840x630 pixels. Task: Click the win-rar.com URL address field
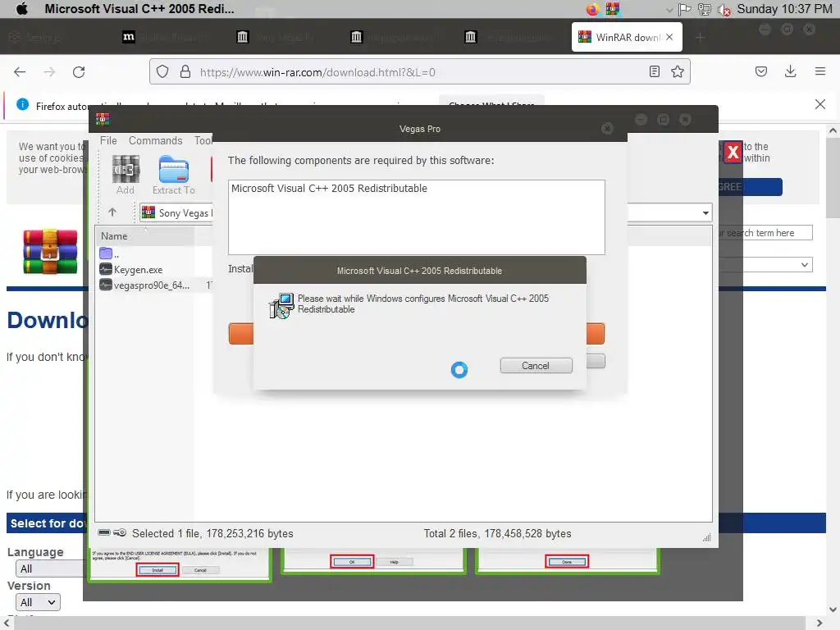[419, 72]
